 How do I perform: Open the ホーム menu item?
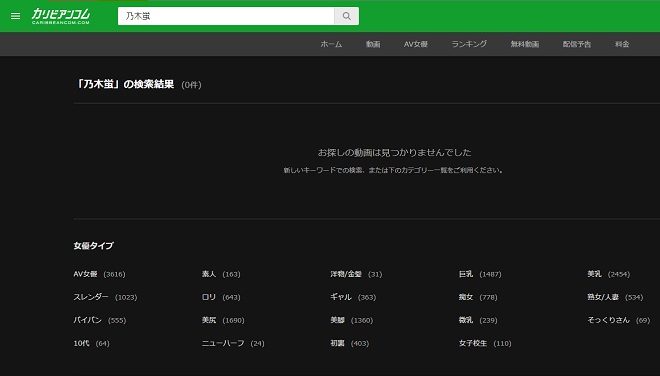click(x=331, y=44)
